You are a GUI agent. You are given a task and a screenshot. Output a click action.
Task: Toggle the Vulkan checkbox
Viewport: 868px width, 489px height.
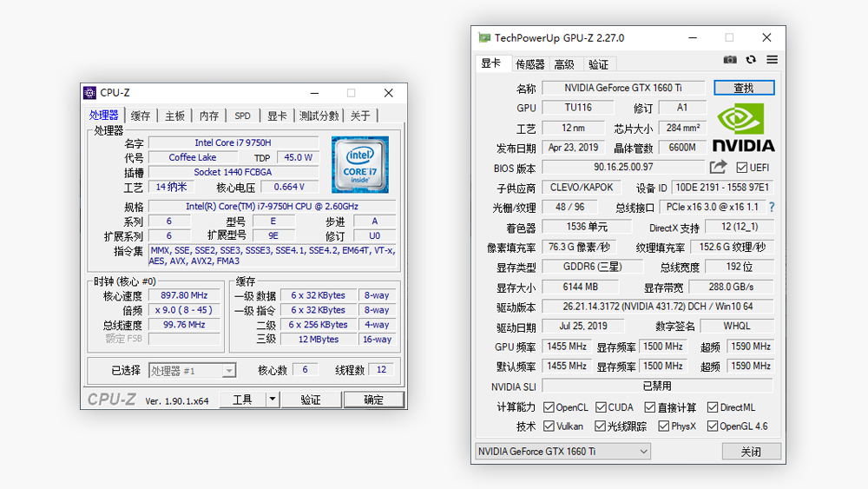pos(549,426)
